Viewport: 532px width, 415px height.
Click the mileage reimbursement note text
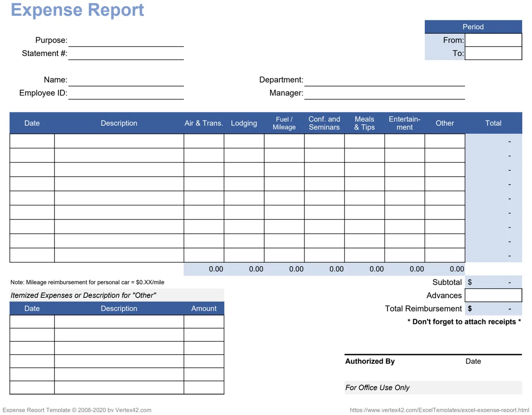pyautogui.click(x=87, y=282)
